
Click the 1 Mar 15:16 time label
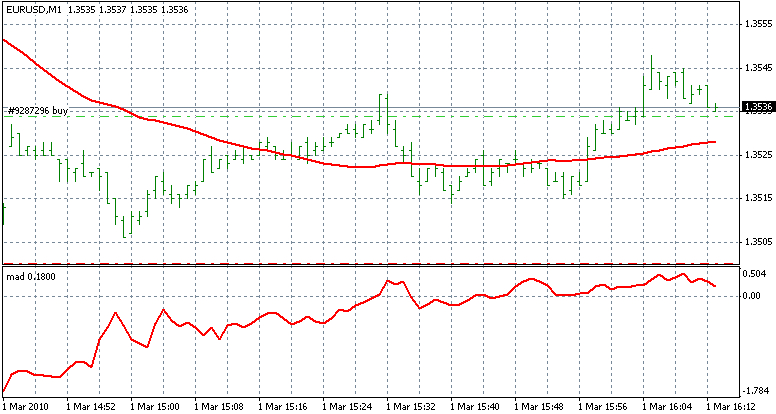point(283,407)
